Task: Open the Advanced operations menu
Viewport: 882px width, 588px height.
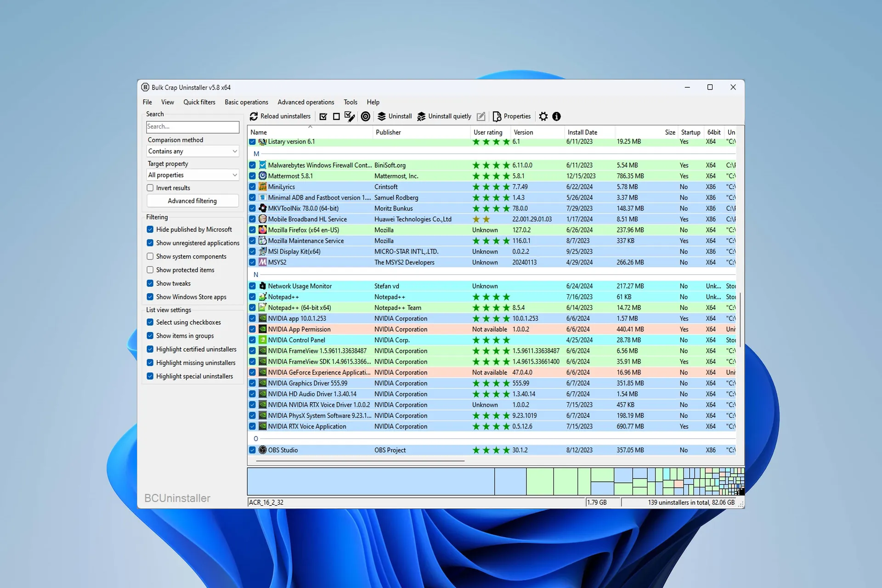Action: [305, 102]
